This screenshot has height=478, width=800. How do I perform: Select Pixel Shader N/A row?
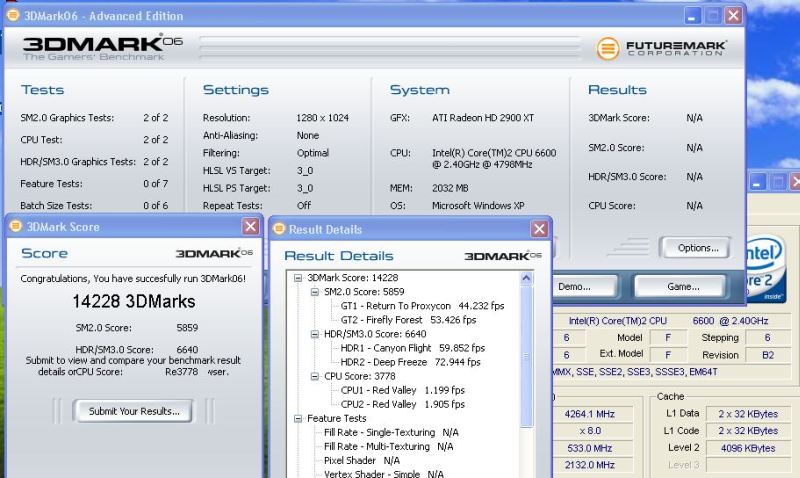362,460
